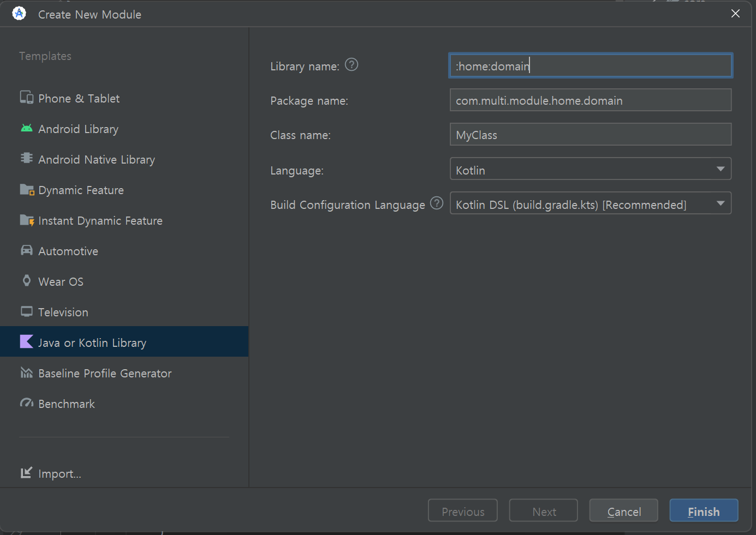756x535 pixels.
Task: Click the Dynamic Feature folder icon
Action: 27,189
